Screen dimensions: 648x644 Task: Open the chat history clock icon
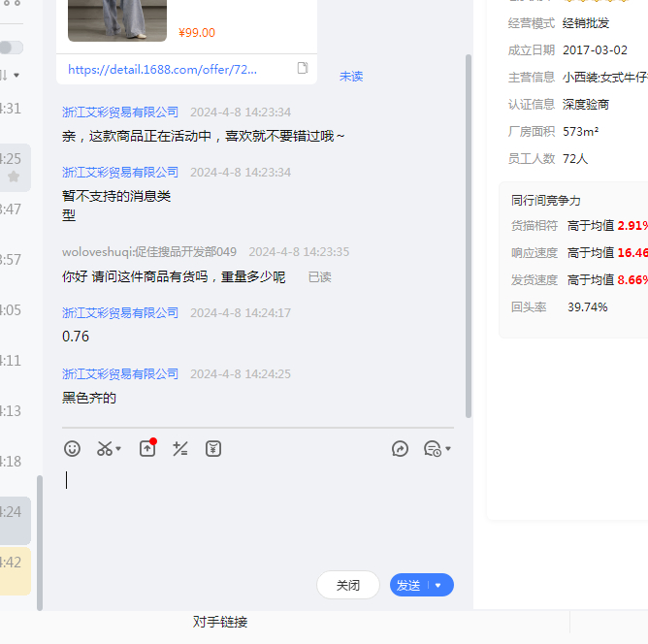pyautogui.click(x=433, y=449)
